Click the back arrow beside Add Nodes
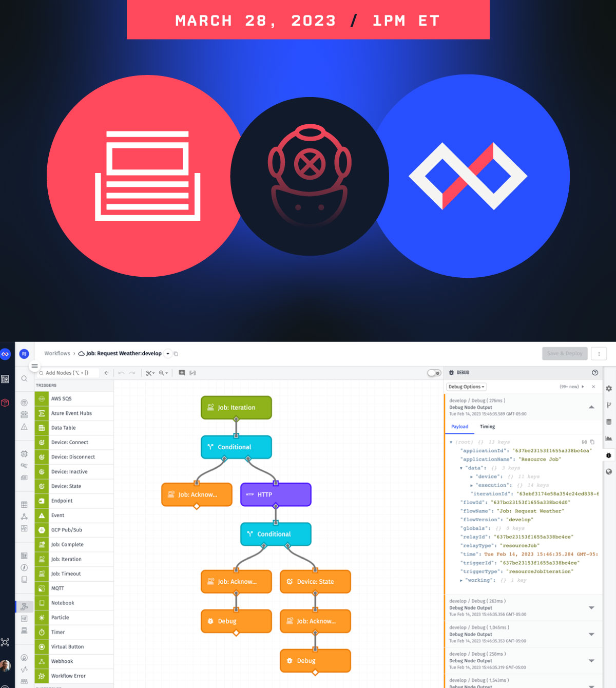Screen dimensions: 616x688 (x=106, y=373)
